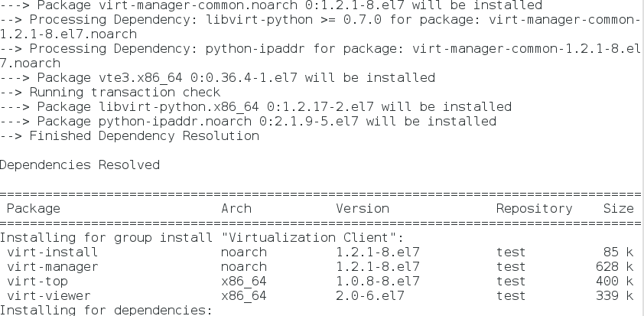Click the Dependencies Resolved line
Screen dimensions: 644x316
tap(80, 165)
